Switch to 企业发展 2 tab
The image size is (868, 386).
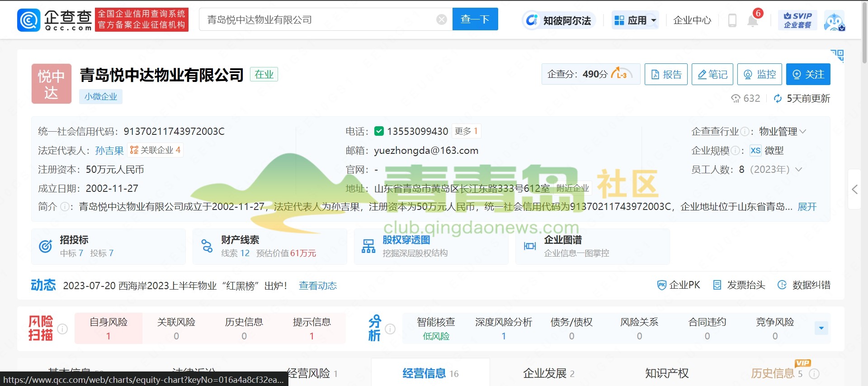click(548, 373)
